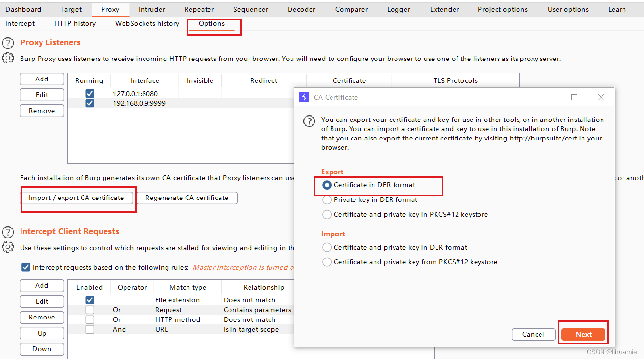This screenshot has width=644, height=359.
Task: Open the Extender tab
Action: [444, 9]
